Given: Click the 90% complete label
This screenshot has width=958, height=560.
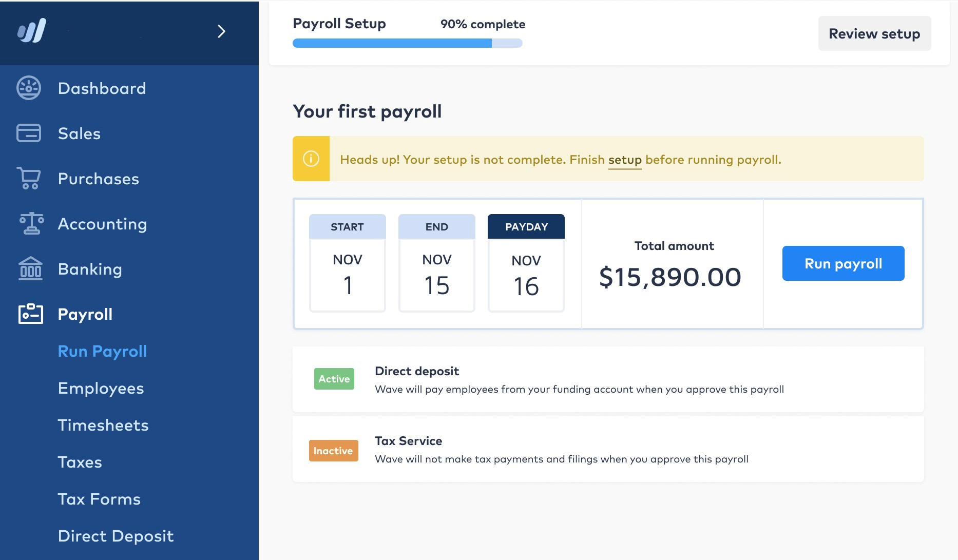Looking at the screenshot, I should click(483, 24).
